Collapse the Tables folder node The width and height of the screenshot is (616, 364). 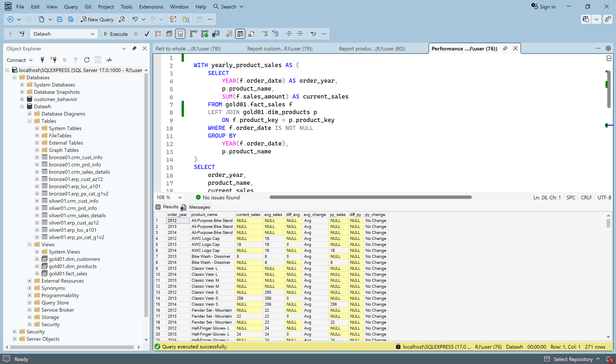point(30,121)
